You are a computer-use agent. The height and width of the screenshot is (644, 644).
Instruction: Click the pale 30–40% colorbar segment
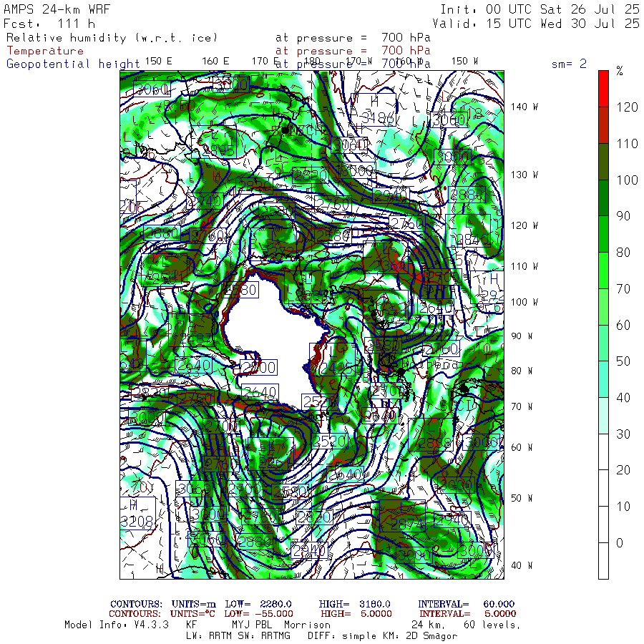pos(603,416)
